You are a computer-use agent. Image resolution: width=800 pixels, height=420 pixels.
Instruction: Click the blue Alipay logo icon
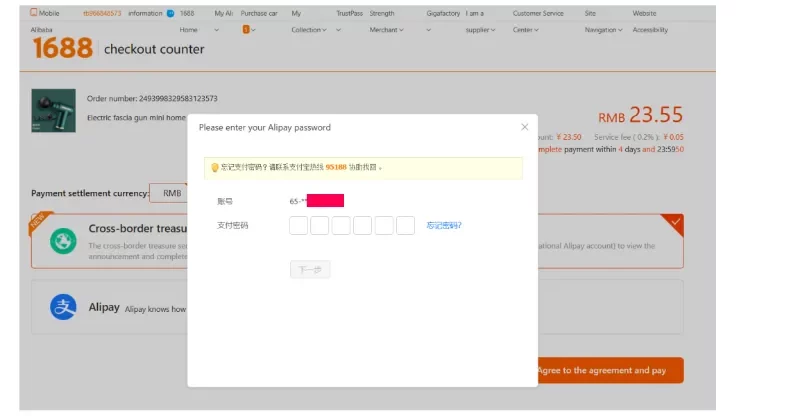[63, 307]
